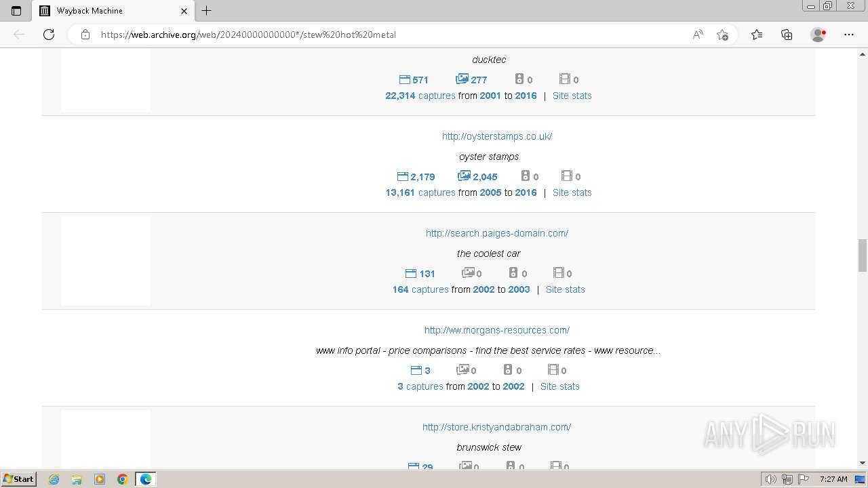Click the video icon in the ducktec row
The image size is (868, 488).
click(565, 79)
